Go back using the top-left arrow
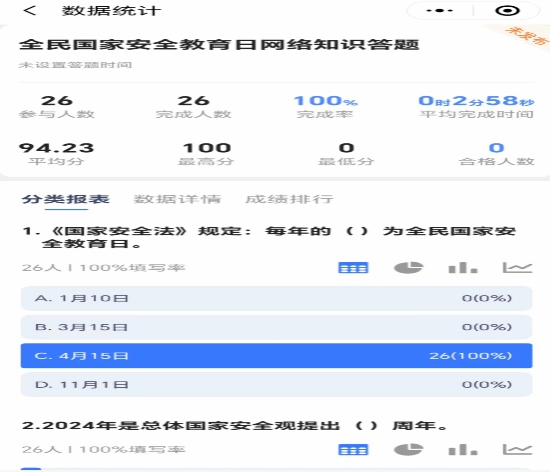The height and width of the screenshot is (472, 550). (30, 11)
